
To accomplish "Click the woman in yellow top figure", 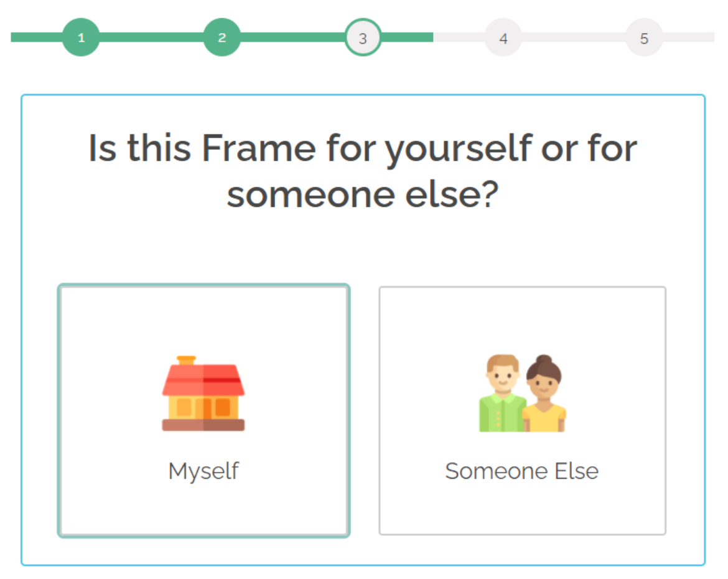I will pyautogui.click(x=544, y=397).
